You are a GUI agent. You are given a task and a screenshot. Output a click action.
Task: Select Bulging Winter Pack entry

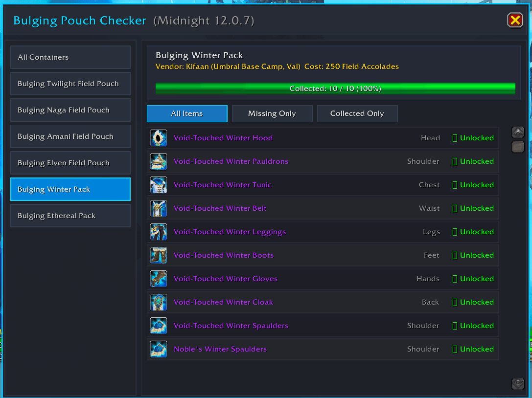coord(70,189)
